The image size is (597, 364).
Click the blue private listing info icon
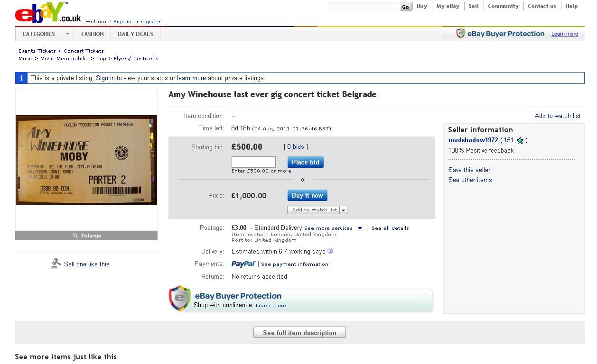[x=21, y=78]
